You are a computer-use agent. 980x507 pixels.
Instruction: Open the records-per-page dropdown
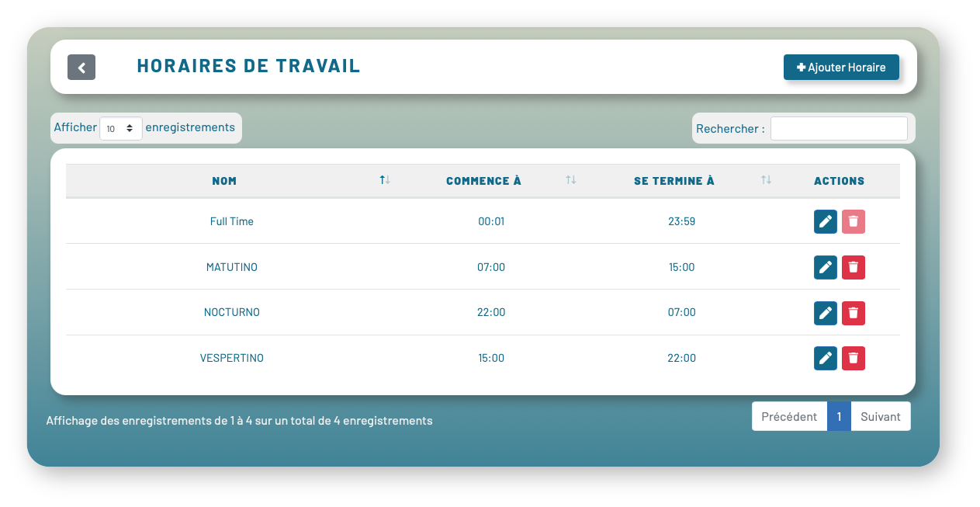pos(121,129)
